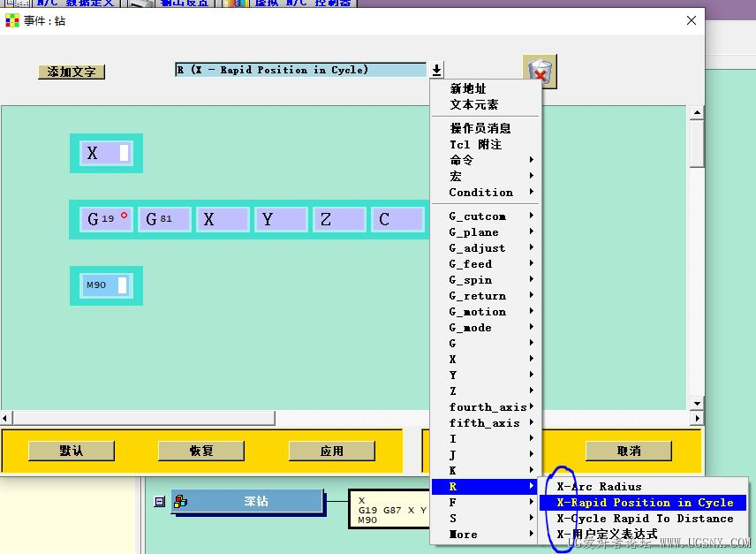Select the M90 word block
The height and width of the screenshot is (554, 756).
[x=106, y=285]
